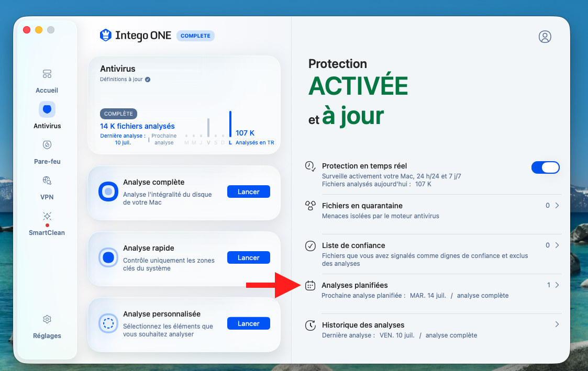588x371 pixels.
Task: Open the Pare-feu firewall icon
Action: click(x=47, y=144)
